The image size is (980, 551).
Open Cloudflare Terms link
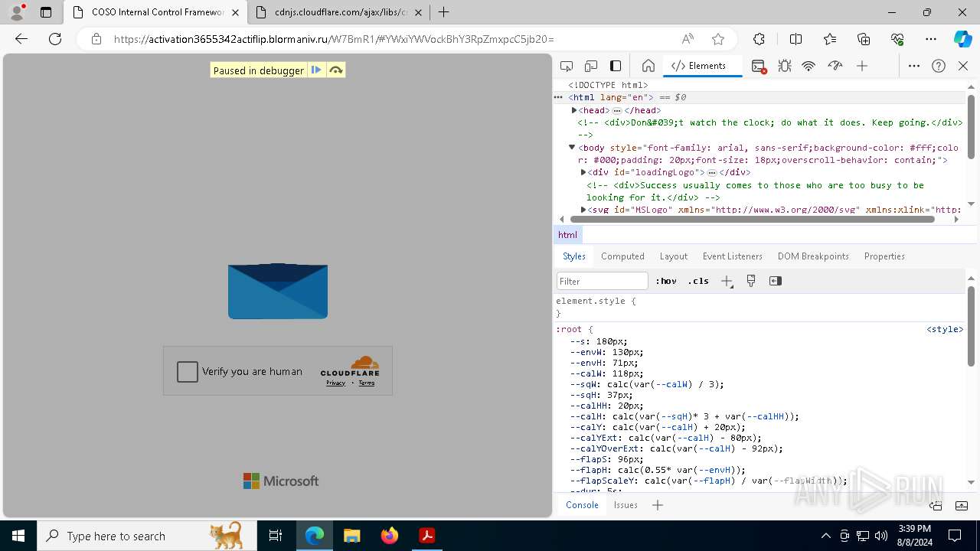[x=367, y=383]
